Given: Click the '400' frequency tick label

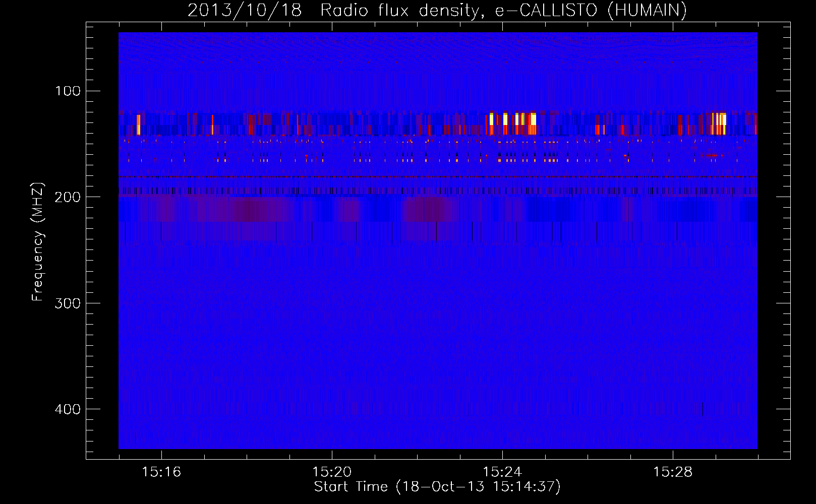Looking at the screenshot, I should coord(68,409).
